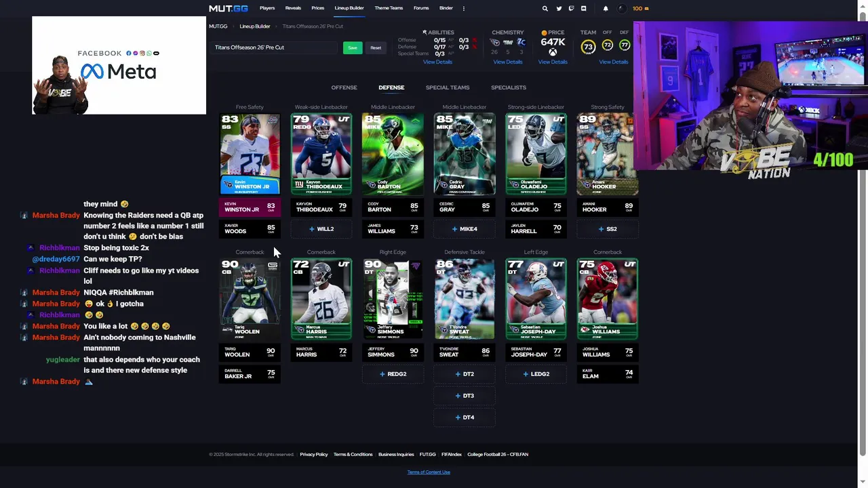
Task: Click the Xbox platform icon under Price
Action: pos(553,52)
